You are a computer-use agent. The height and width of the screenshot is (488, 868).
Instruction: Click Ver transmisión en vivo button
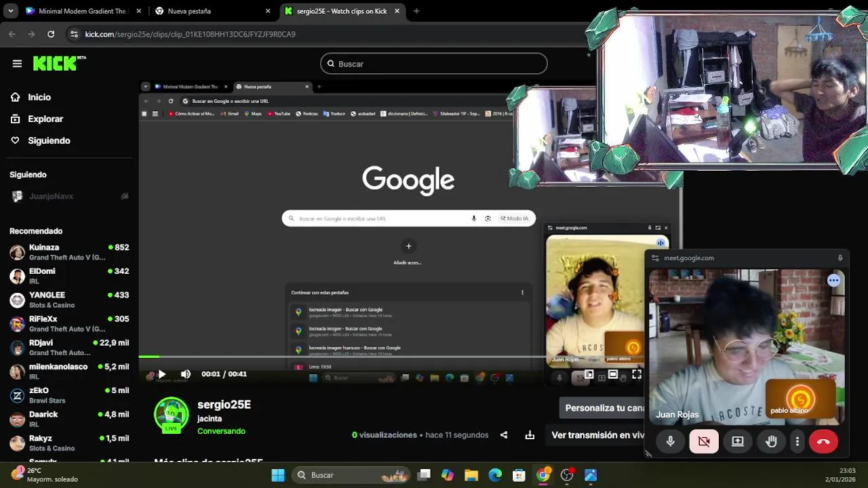[x=597, y=435]
